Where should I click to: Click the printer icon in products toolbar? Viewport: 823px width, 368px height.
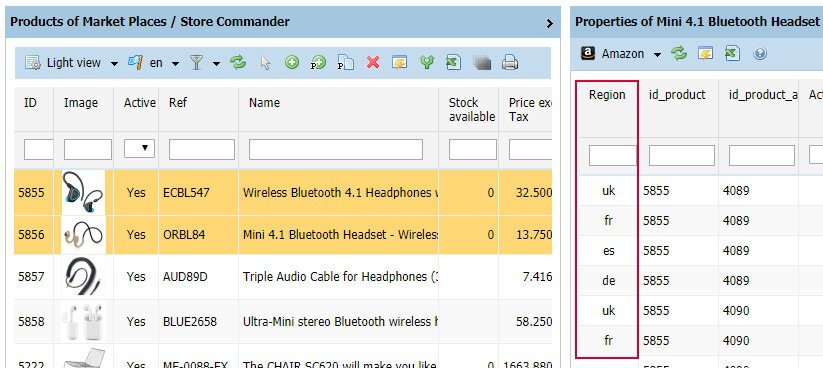click(x=510, y=62)
